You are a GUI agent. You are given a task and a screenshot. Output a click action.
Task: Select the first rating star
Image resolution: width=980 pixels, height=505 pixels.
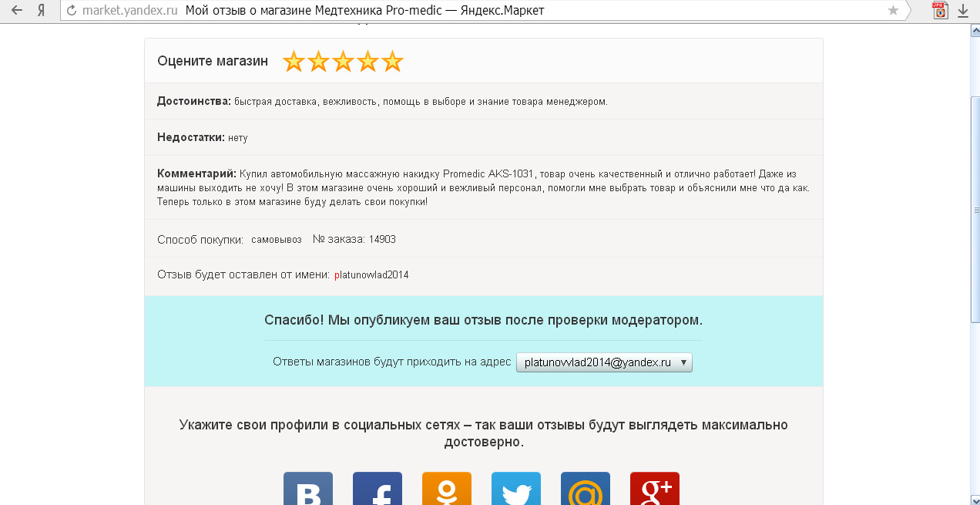(294, 61)
